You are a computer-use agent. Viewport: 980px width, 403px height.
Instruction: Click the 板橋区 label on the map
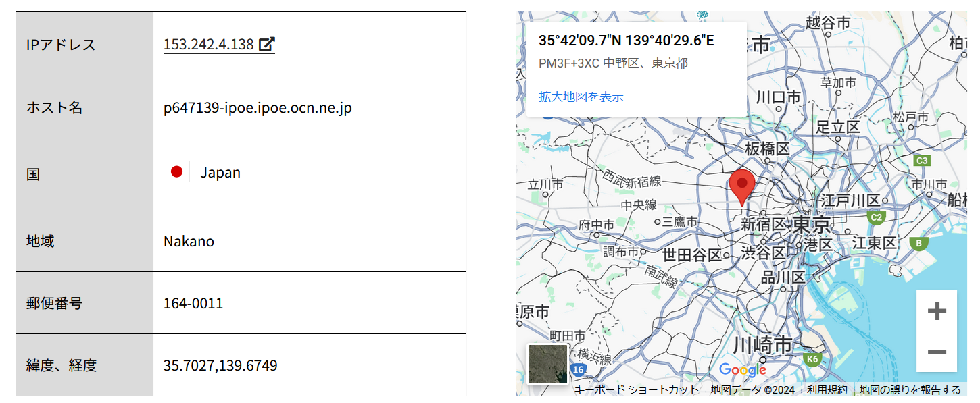click(x=767, y=149)
